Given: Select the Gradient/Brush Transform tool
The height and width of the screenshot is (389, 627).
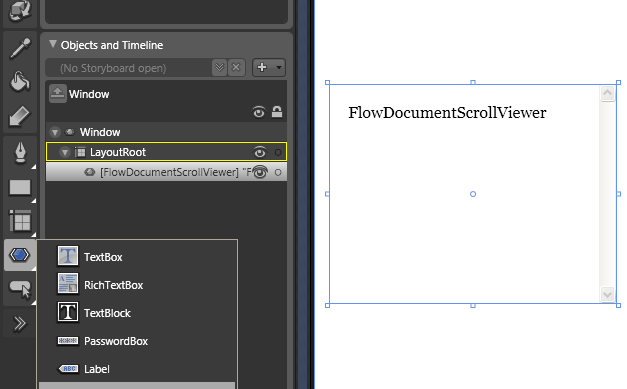Looking at the screenshot, I should pos(20,116).
